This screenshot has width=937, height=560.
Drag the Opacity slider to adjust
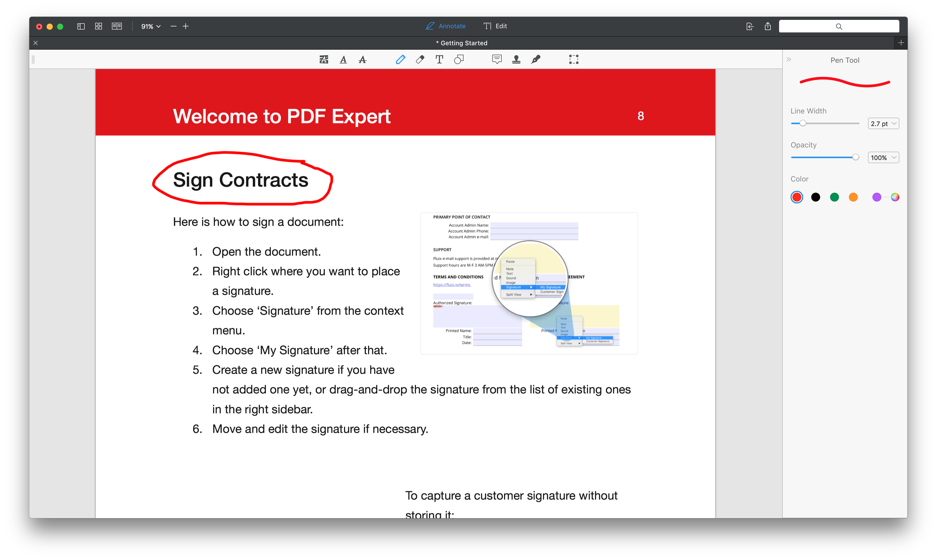[x=856, y=157]
